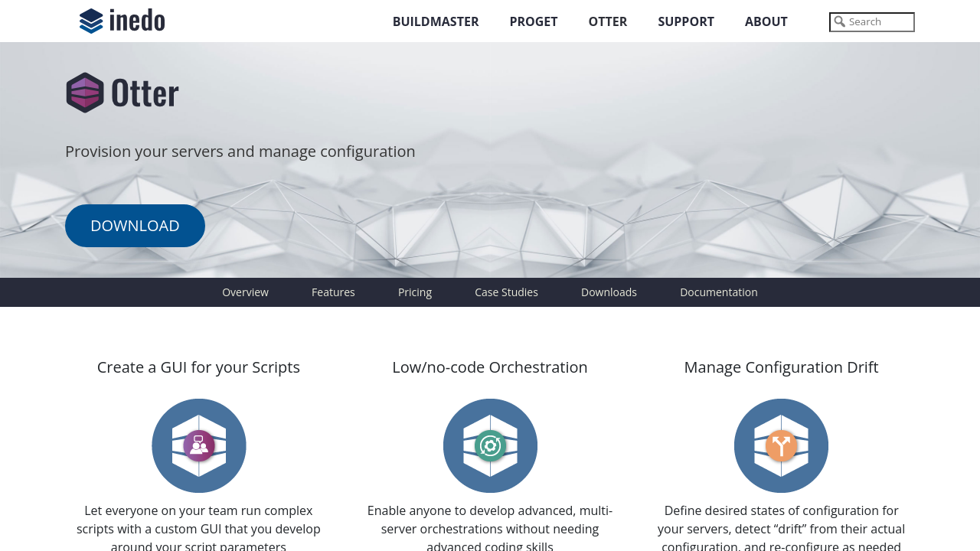Go to Otter in top navigation

608,21
